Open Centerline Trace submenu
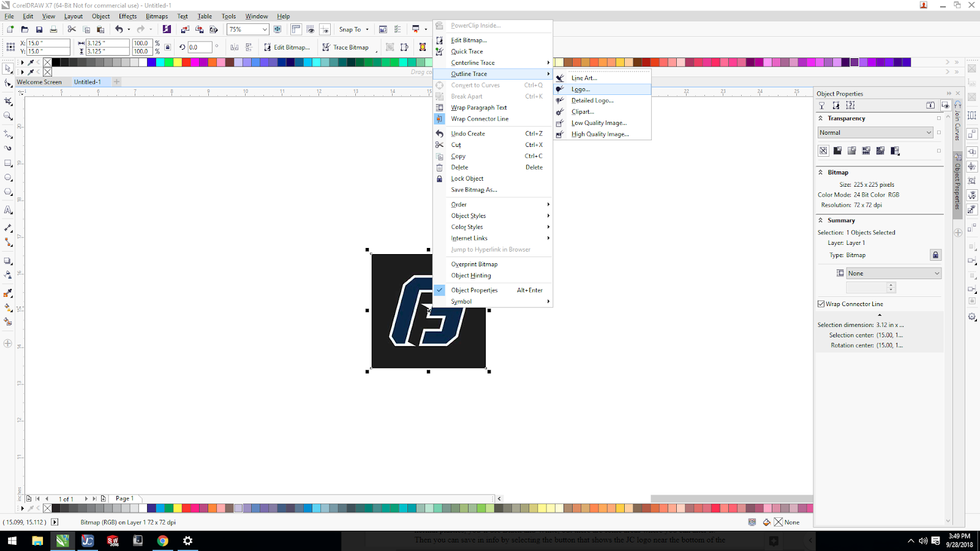 pyautogui.click(x=492, y=62)
